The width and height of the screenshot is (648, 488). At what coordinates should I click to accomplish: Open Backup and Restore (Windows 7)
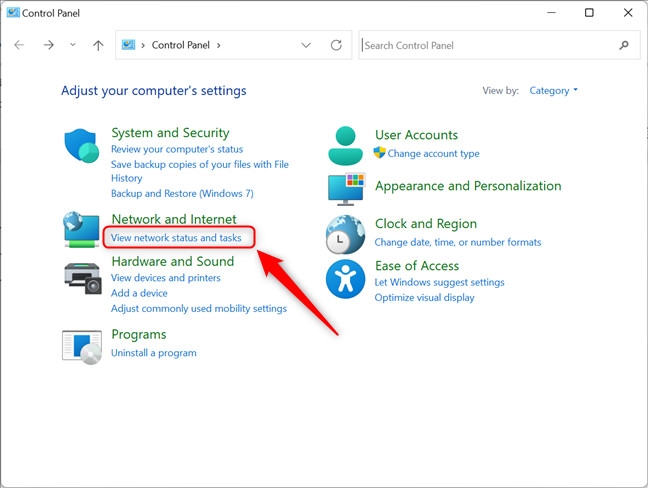(x=182, y=193)
